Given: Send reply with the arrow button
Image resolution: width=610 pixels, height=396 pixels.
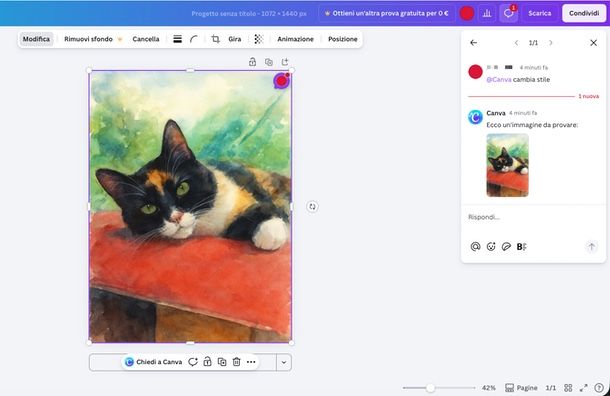Looking at the screenshot, I should click(x=591, y=247).
